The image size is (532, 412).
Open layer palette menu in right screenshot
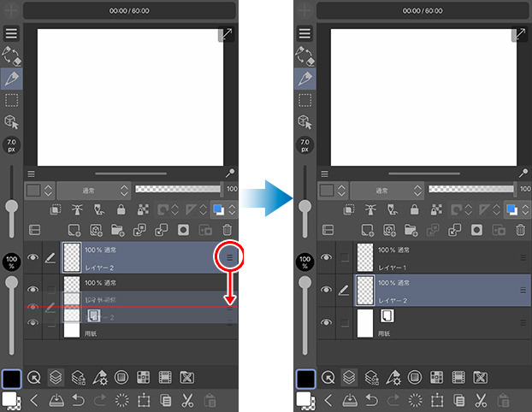tap(325, 174)
